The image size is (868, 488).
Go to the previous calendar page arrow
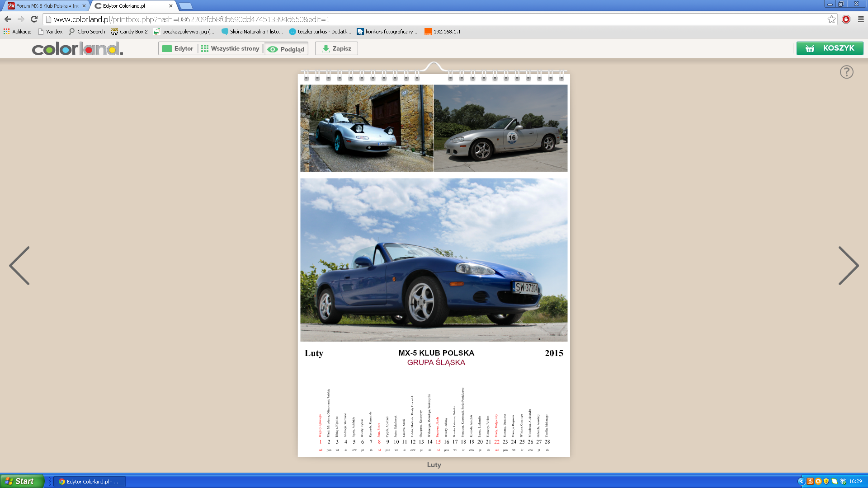click(x=19, y=265)
